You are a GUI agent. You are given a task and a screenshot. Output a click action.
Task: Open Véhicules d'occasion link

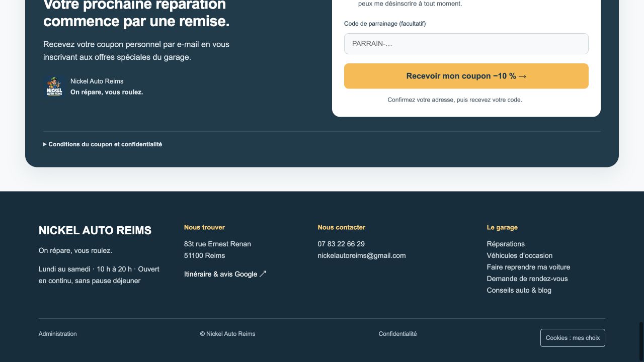[x=520, y=255]
